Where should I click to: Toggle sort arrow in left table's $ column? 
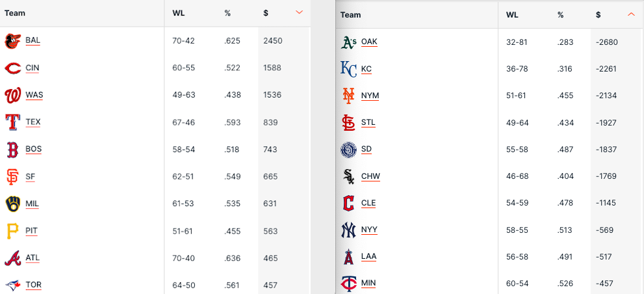pyautogui.click(x=298, y=12)
